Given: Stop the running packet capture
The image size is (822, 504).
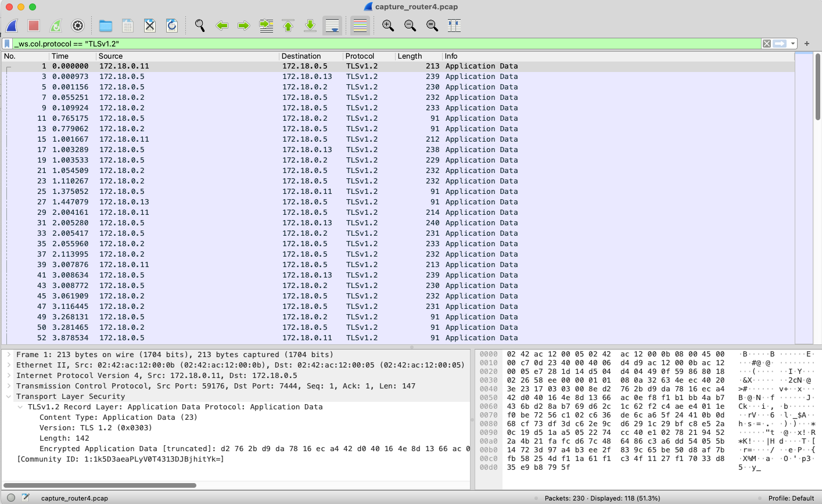Looking at the screenshot, I should [34, 26].
